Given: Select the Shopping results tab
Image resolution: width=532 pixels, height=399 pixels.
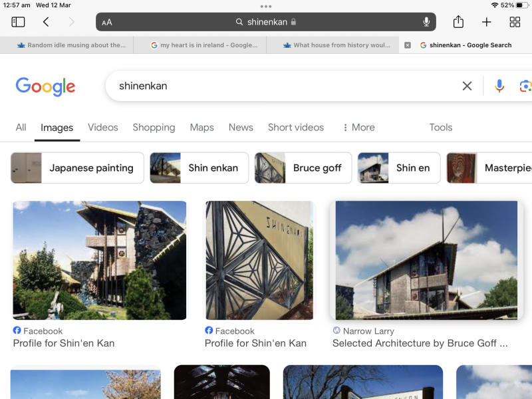Looking at the screenshot, I should [x=154, y=127].
